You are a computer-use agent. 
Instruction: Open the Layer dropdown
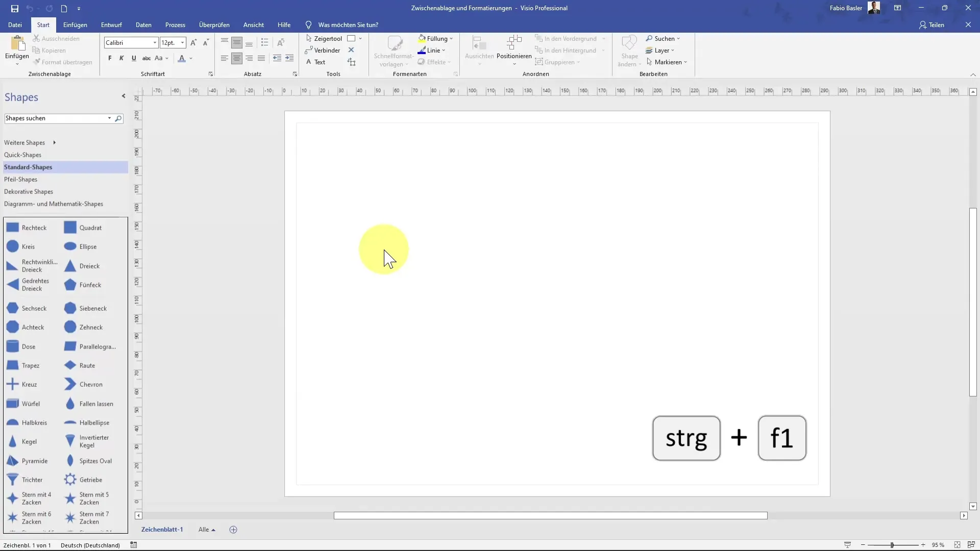click(x=660, y=51)
